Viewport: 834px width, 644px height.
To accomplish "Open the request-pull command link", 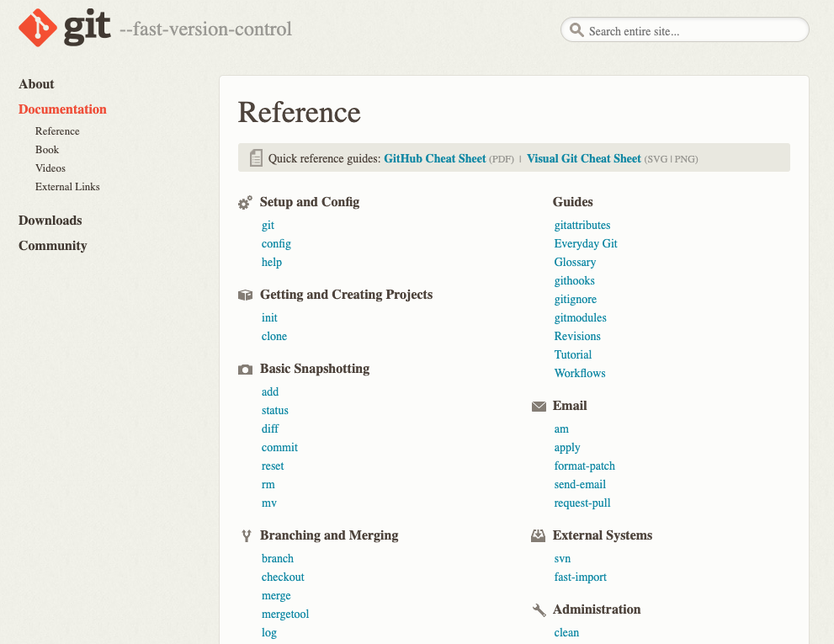I will [582, 503].
